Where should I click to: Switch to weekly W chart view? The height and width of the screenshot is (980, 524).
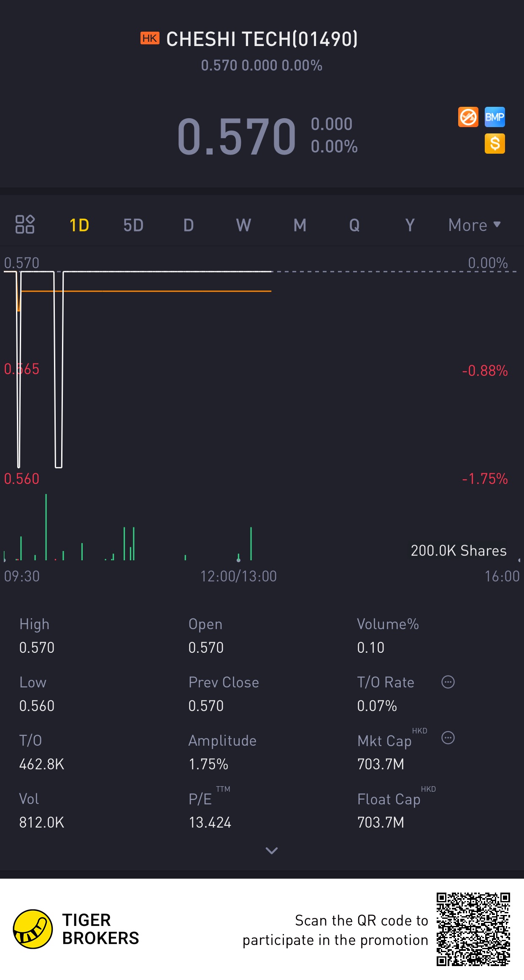[243, 225]
